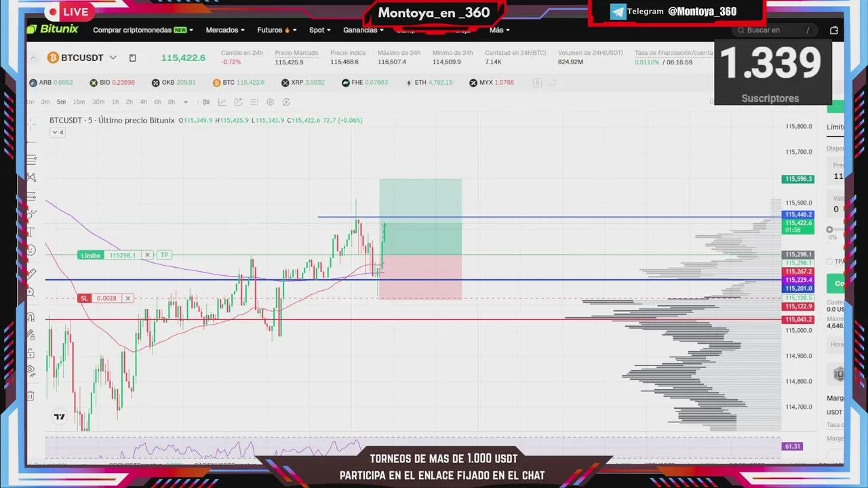Open the list template icon in chart toolbar
Screen dimensions: 868x488
coord(254,102)
